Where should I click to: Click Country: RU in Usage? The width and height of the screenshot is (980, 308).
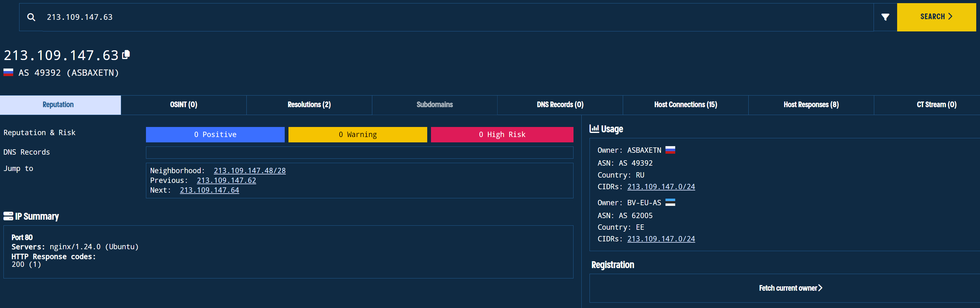[621, 175]
